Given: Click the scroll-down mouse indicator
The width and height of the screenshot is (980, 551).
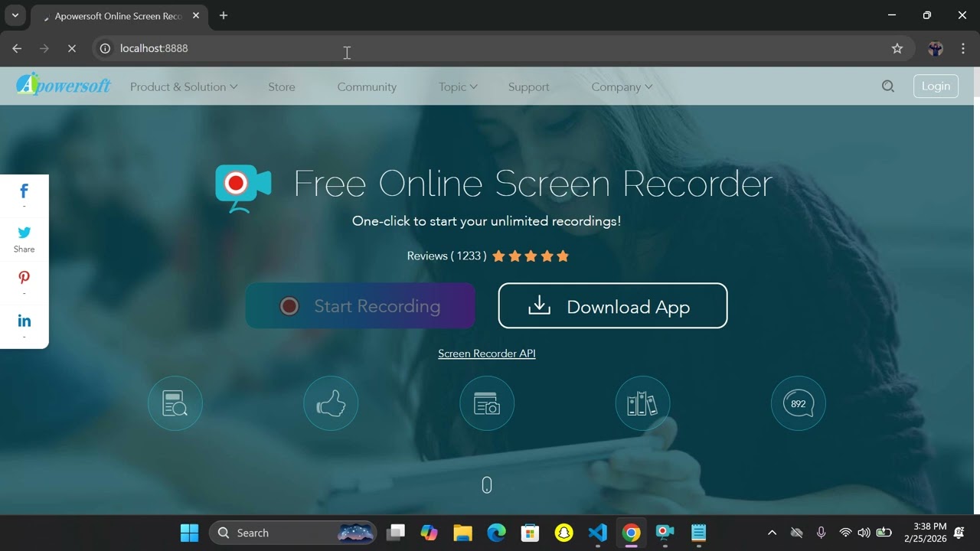Looking at the screenshot, I should pyautogui.click(x=487, y=485).
